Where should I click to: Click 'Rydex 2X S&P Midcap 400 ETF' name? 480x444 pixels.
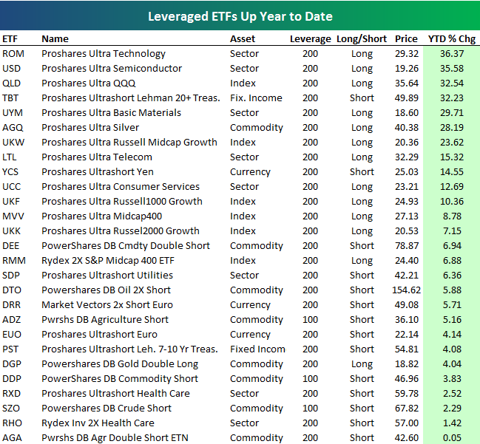108,260
